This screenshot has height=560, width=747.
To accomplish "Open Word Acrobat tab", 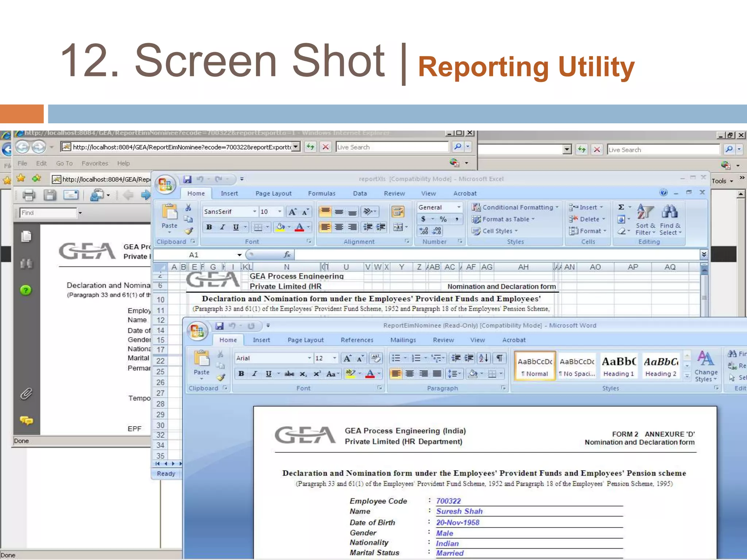I will pos(514,340).
